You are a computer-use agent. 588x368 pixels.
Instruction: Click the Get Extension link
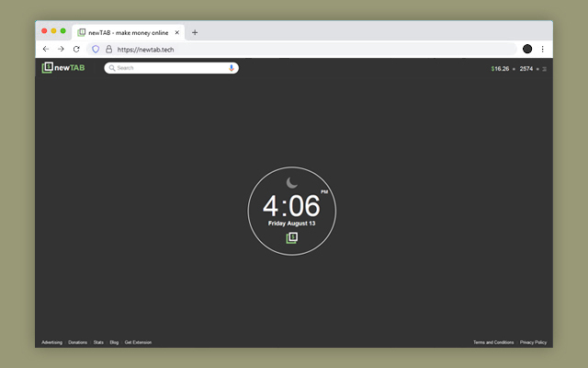(138, 342)
